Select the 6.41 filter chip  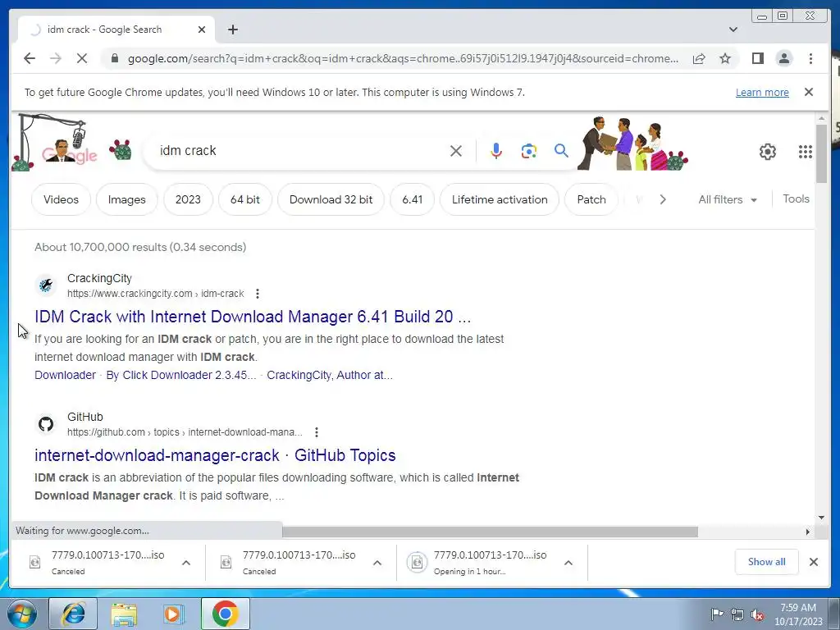[x=412, y=199]
